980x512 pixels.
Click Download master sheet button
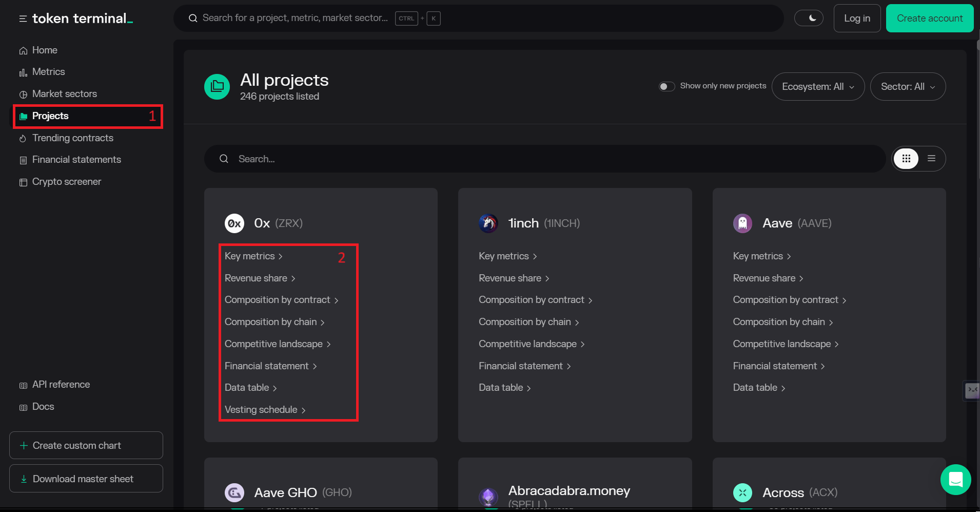86,479
